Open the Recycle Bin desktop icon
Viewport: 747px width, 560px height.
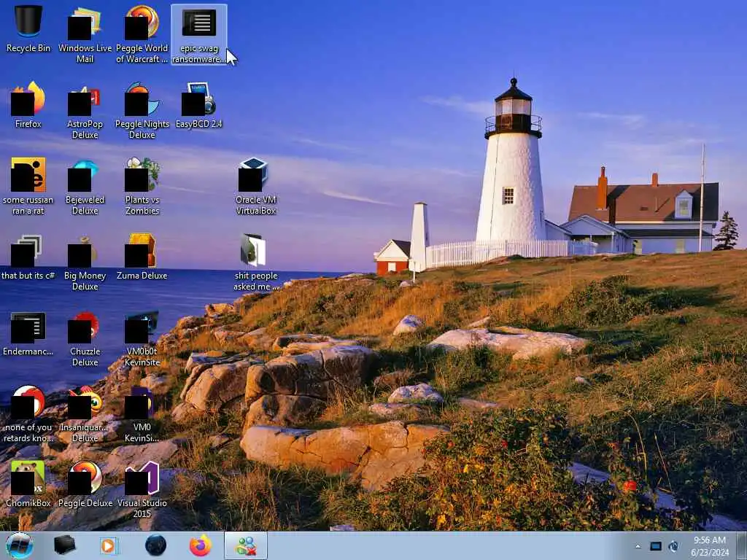point(28,28)
